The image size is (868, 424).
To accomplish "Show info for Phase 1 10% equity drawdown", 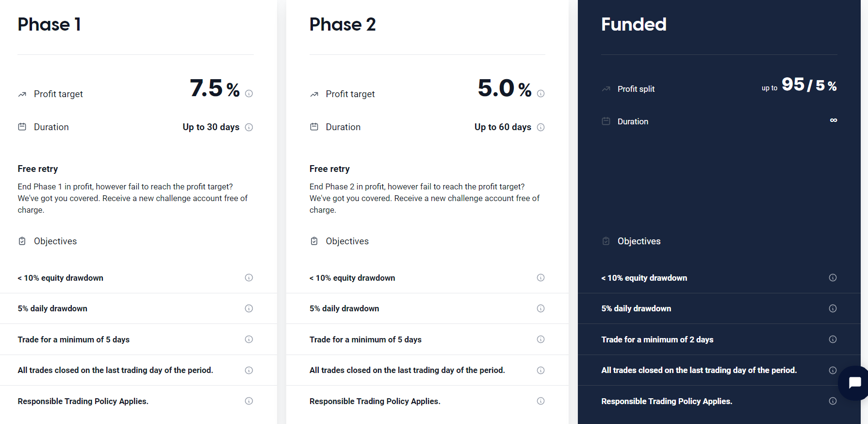I will (x=249, y=278).
